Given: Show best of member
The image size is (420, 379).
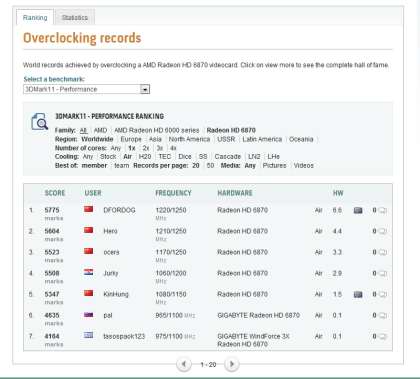Looking at the screenshot, I should (94, 166).
